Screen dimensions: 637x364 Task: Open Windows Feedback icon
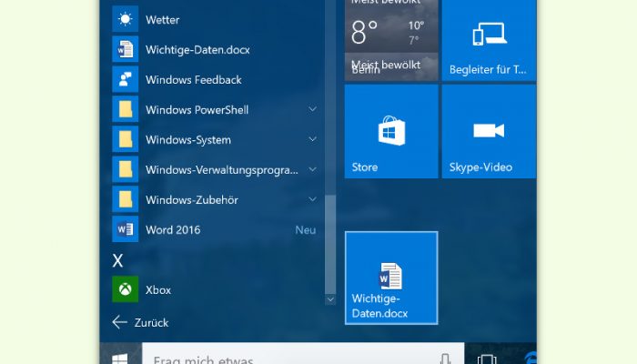point(126,79)
